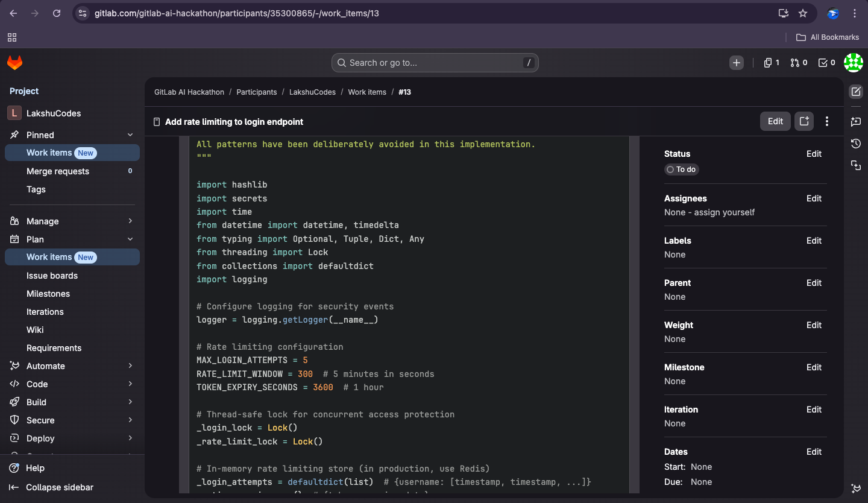The width and height of the screenshot is (868, 503).
Task: Click the install app icon in address bar
Action: point(783,13)
